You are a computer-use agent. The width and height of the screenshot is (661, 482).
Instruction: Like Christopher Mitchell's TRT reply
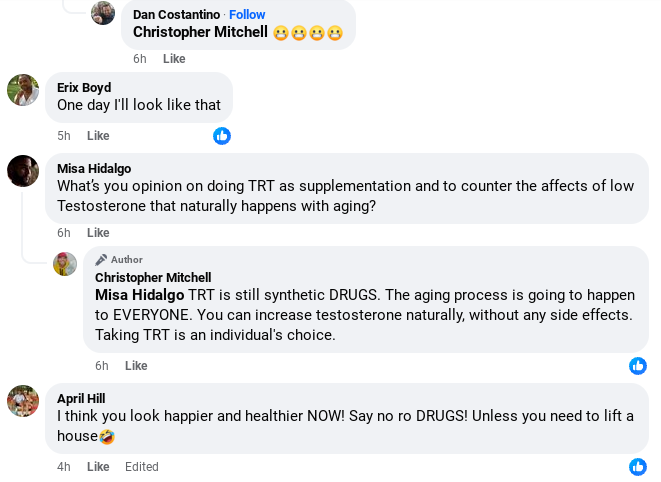[136, 366]
